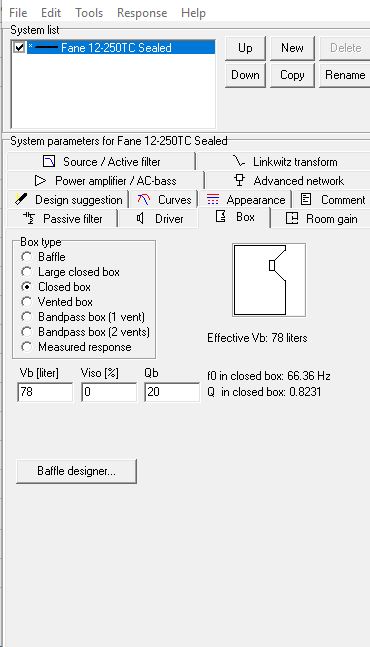Open the Response menu

point(142,13)
